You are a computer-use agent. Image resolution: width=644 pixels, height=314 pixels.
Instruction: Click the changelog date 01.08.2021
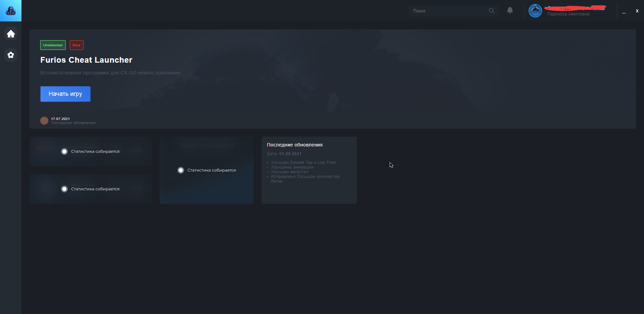click(290, 154)
